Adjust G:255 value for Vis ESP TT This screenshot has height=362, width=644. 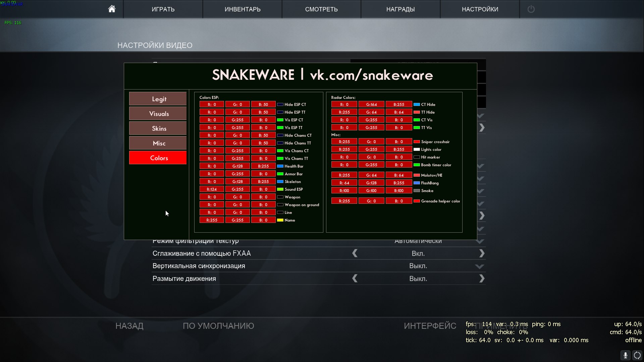click(237, 128)
